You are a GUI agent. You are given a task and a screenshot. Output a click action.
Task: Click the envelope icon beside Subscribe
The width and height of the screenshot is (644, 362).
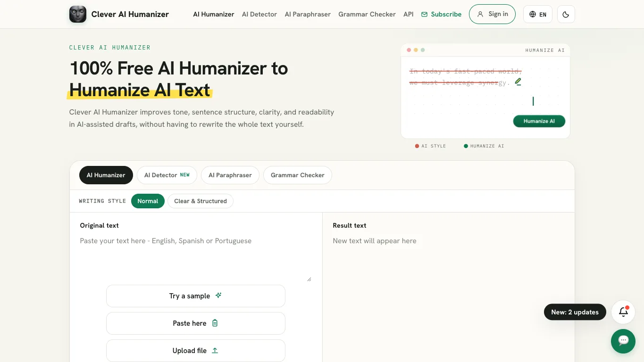[424, 14]
